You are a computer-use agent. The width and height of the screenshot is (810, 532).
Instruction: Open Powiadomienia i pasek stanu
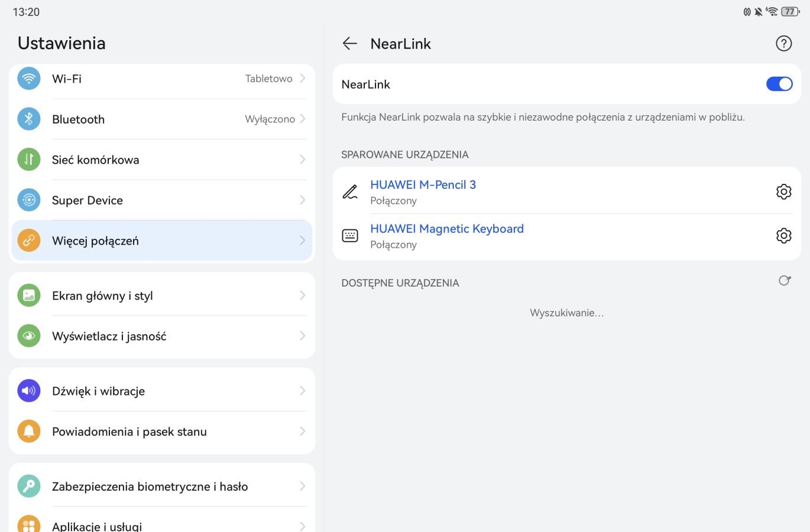tap(162, 431)
